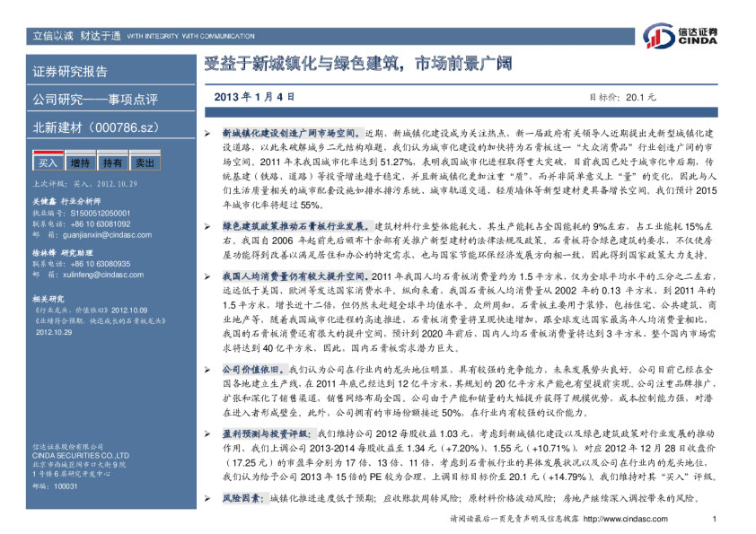Viewport: 756px width, 534px height.
Task: Click the bullet arrow beside 公司价值低旧
Action: coord(208,369)
